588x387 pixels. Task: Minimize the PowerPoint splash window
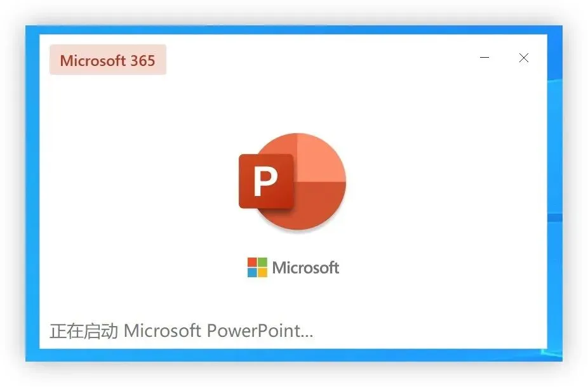tap(484, 58)
